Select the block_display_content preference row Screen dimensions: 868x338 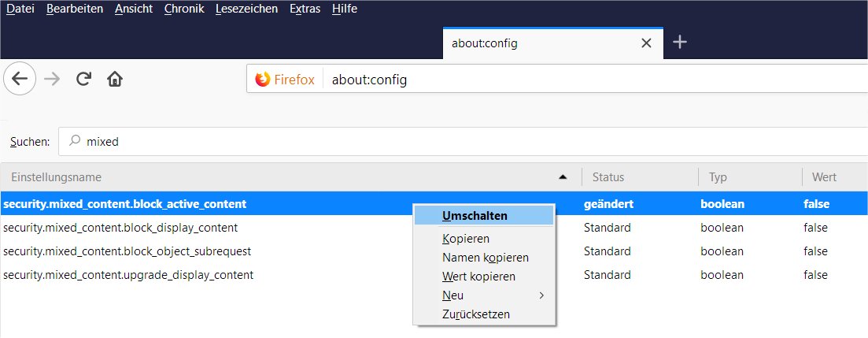120,228
